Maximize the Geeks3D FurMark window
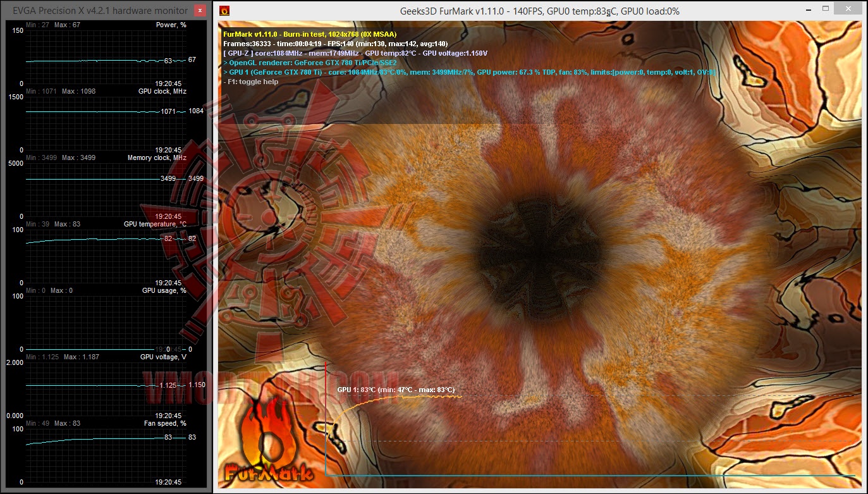The image size is (868, 494). (x=826, y=10)
